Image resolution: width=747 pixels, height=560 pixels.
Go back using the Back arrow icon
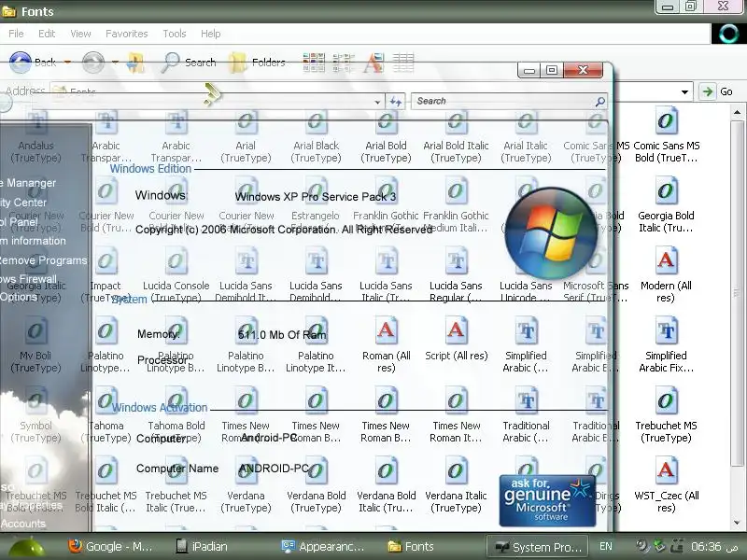21,63
